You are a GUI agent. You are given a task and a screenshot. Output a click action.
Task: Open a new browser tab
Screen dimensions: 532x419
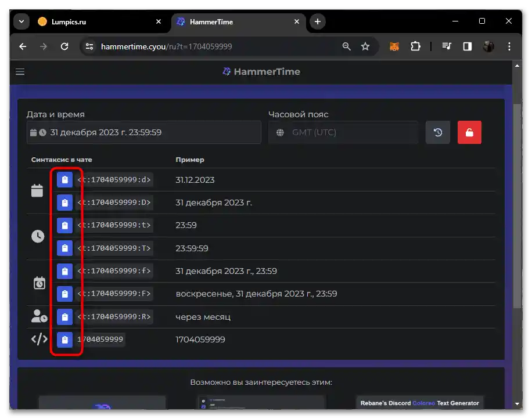tap(317, 21)
